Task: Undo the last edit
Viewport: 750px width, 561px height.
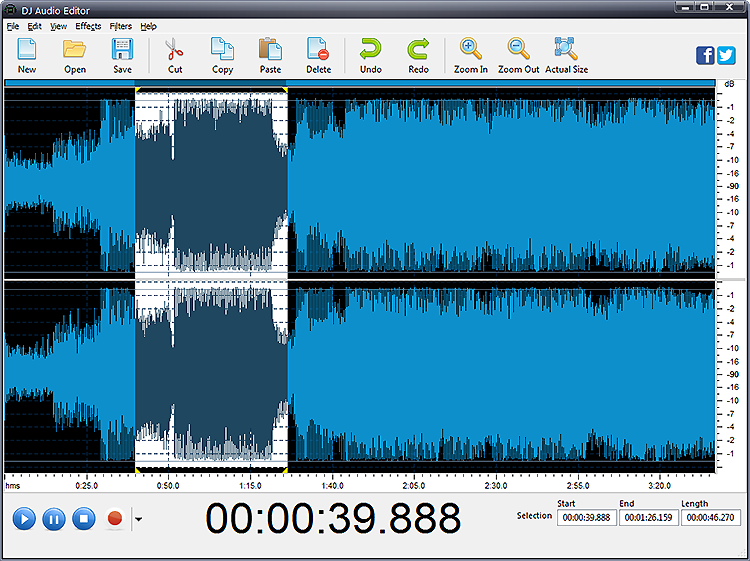Action: 371,56
